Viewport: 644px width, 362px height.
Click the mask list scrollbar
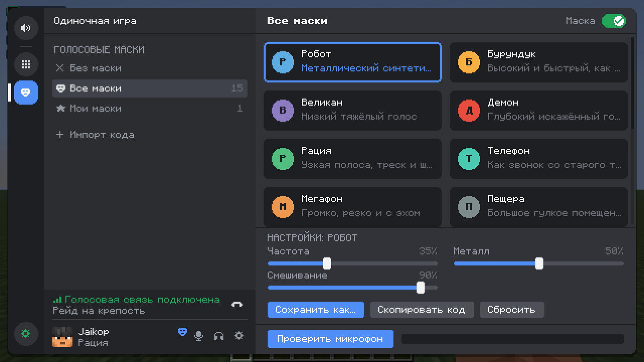pos(633,82)
